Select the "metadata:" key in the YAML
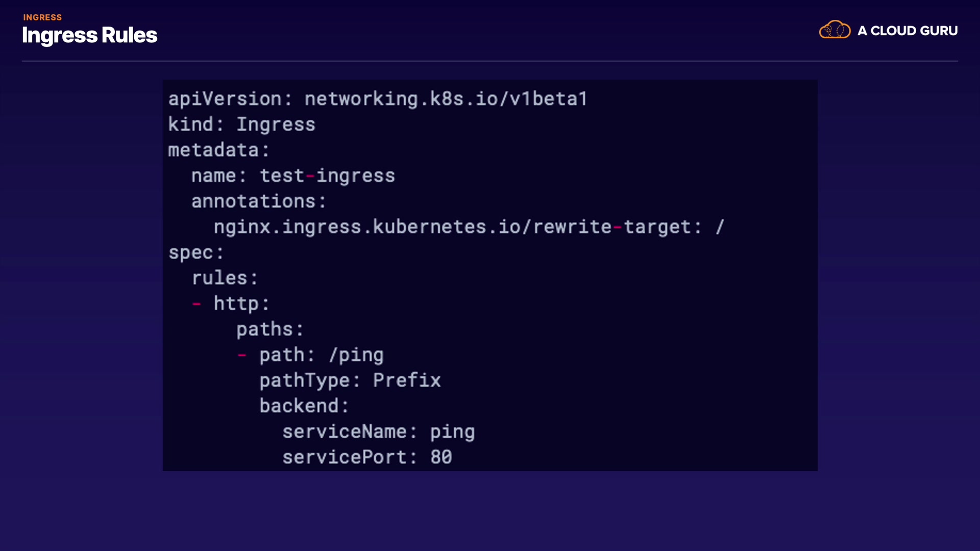Screen dimensions: 980x551 pos(218,151)
